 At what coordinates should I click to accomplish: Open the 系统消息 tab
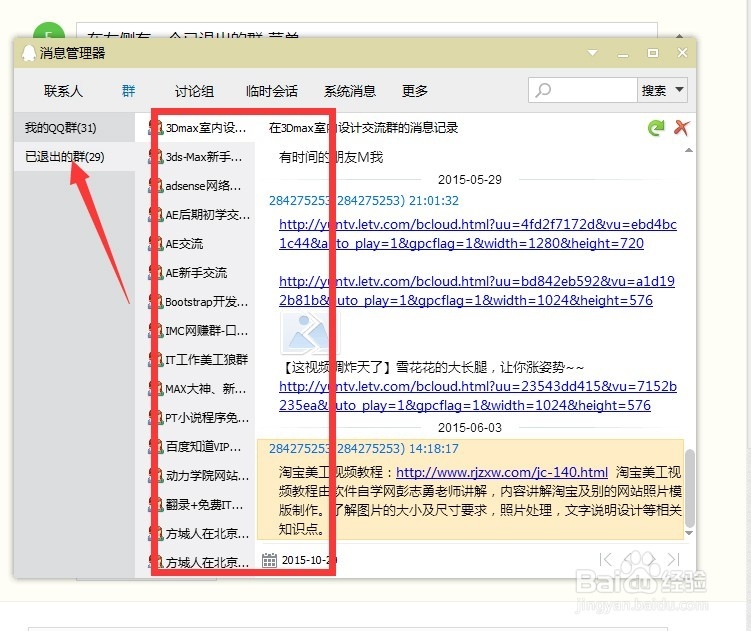click(x=350, y=91)
